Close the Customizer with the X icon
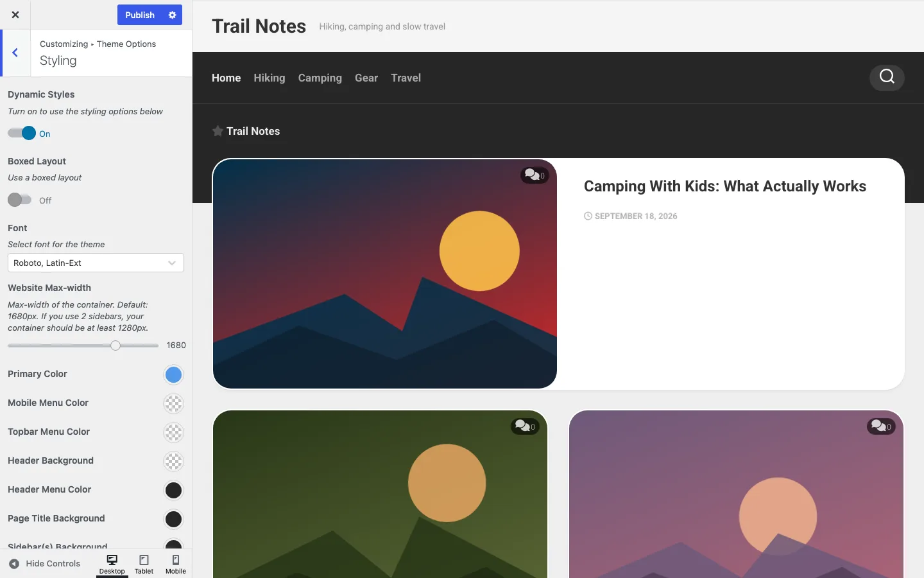 [x=15, y=15]
